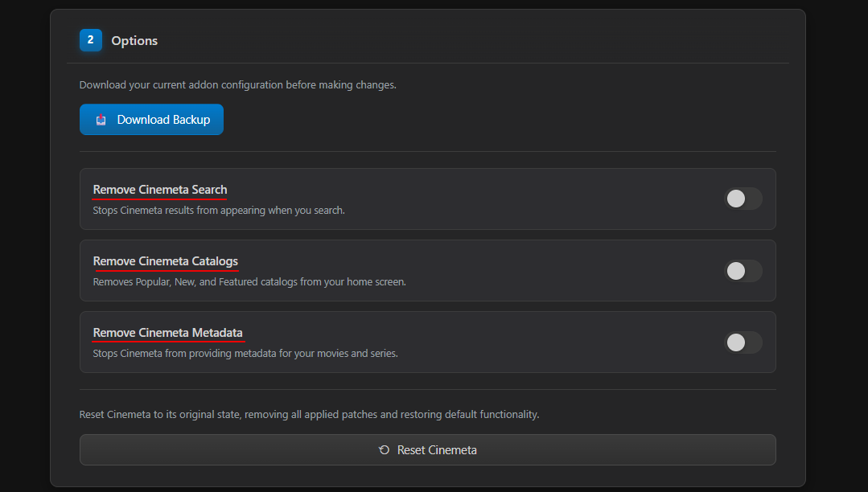
Task: Select the Remove Cinemeta Catalogs title
Action: 165,261
